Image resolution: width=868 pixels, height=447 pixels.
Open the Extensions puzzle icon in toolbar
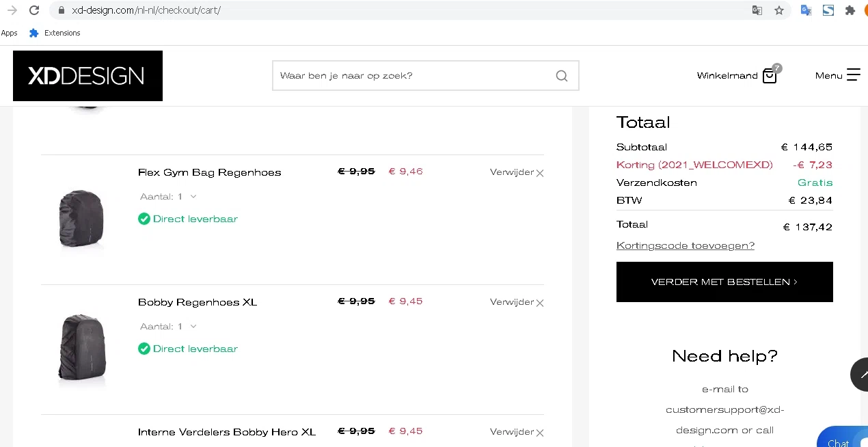click(850, 10)
